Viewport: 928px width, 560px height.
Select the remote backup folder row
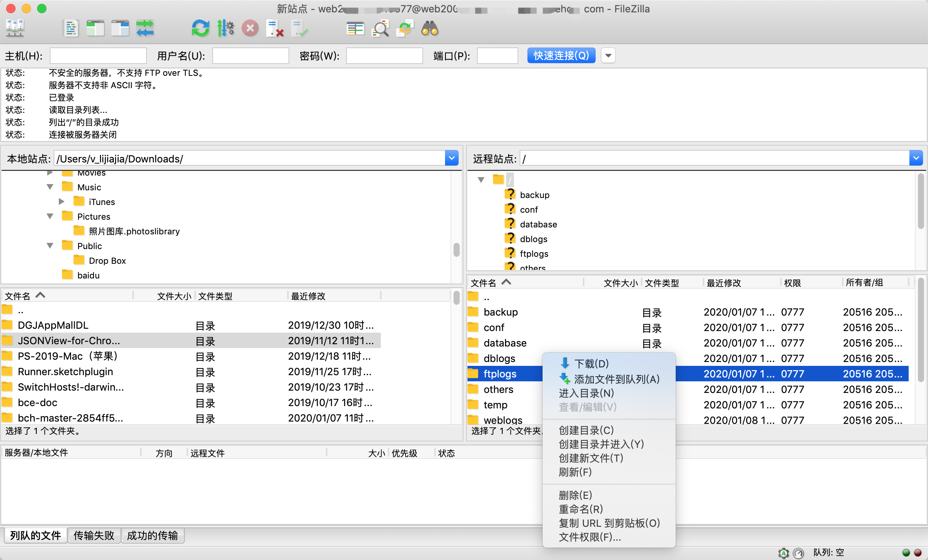point(688,312)
